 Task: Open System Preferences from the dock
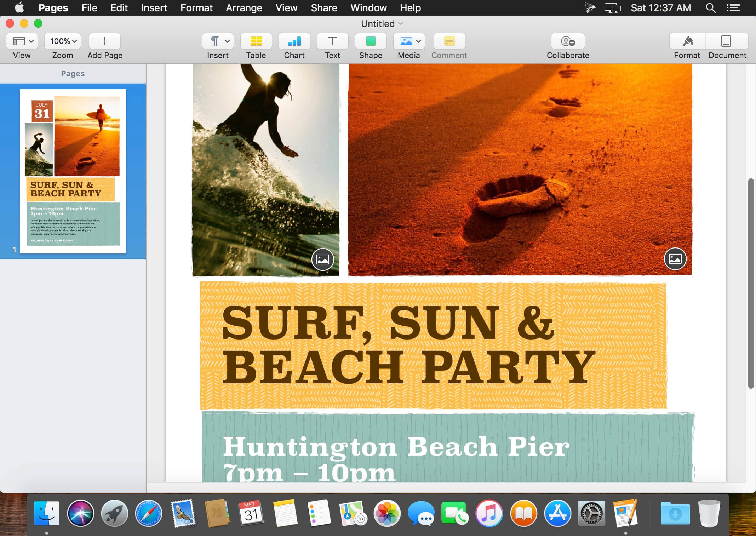(591, 513)
